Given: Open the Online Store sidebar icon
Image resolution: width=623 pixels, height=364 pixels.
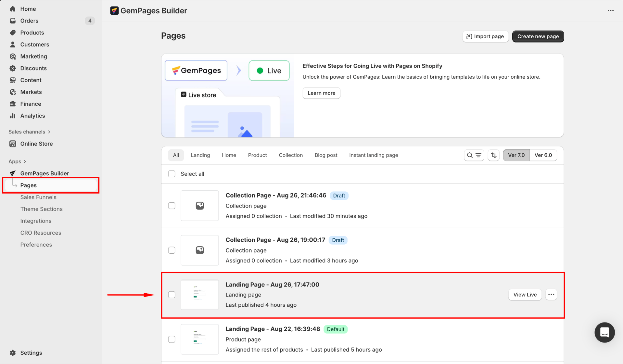Looking at the screenshot, I should point(13,144).
